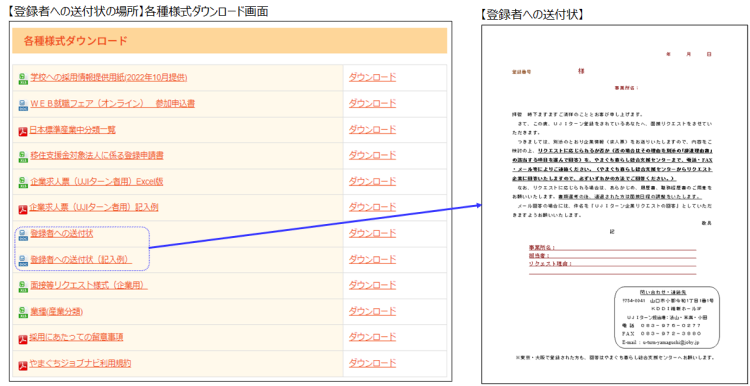The height and width of the screenshot is (386, 750).
Task: Click the 事業所名 line in the letter preview
Action: (x=612, y=247)
